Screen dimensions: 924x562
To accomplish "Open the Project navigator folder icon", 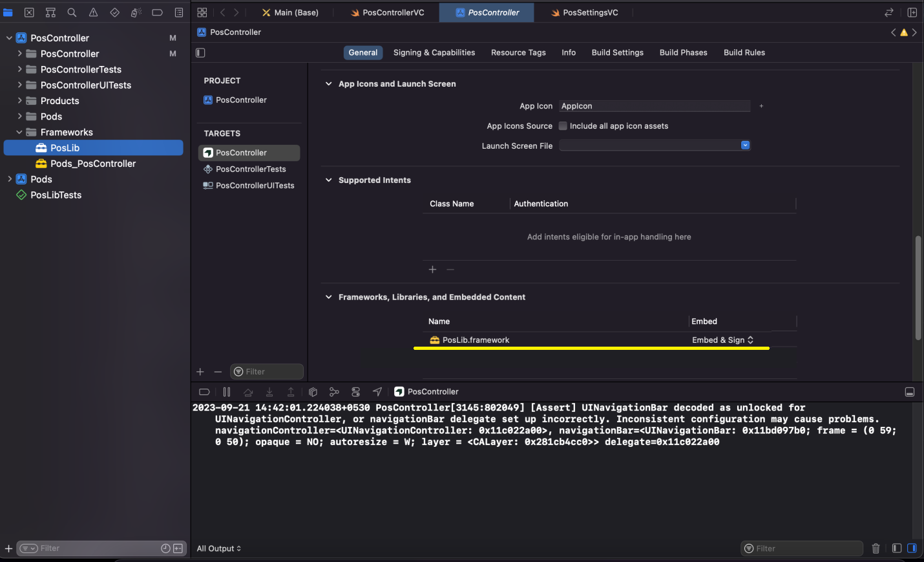I will (x=8, y=12).
